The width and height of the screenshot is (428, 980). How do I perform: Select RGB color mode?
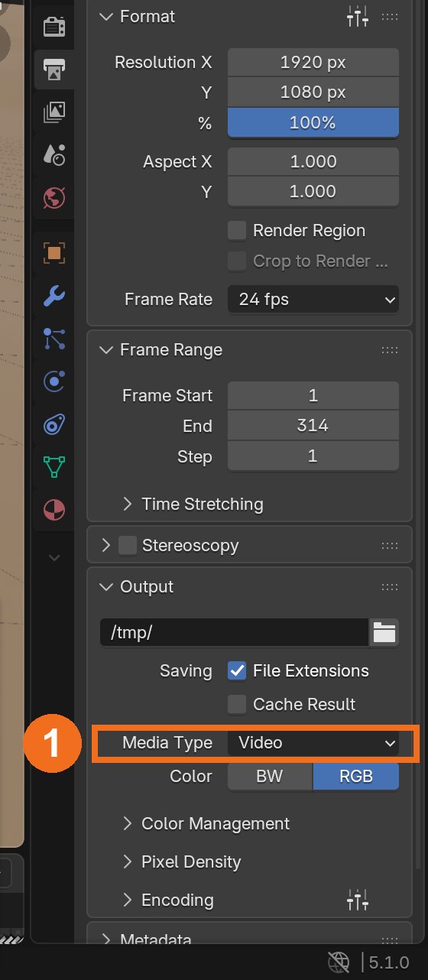tap(356, 776)
